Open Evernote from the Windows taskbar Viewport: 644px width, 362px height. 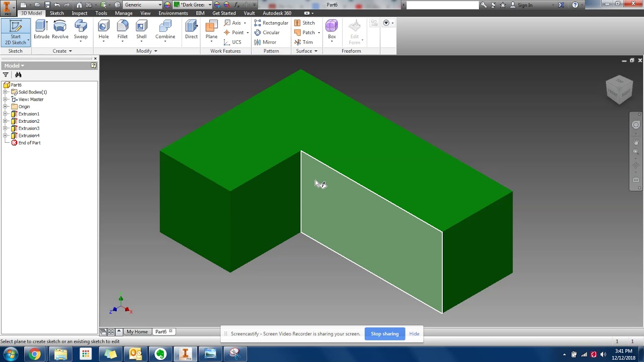click(160, 354)
